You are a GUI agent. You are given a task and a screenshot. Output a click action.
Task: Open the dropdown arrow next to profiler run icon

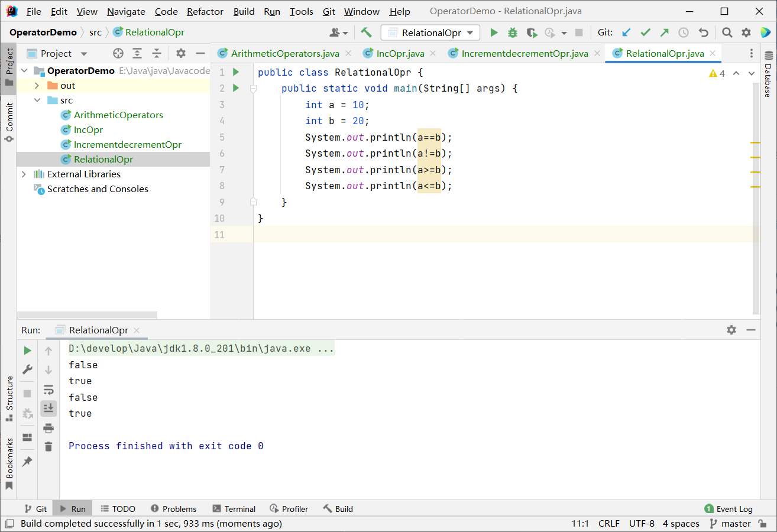tap(564, 33)
